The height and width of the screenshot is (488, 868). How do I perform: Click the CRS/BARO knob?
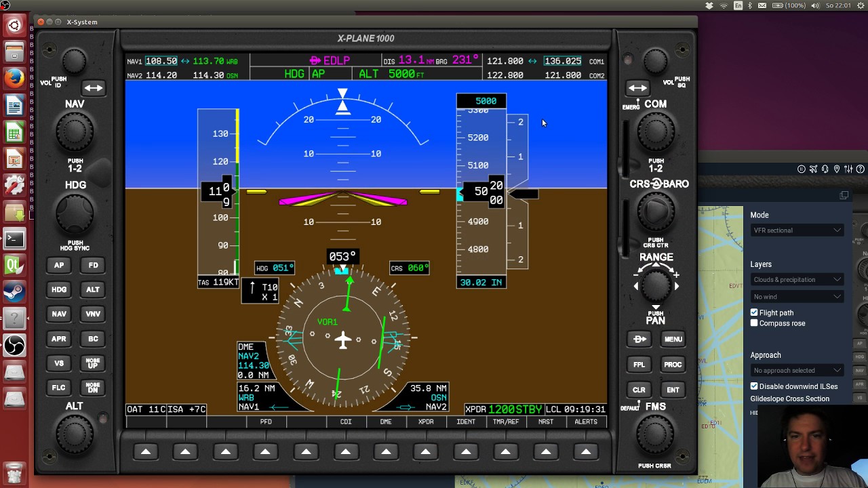point(656,211)
